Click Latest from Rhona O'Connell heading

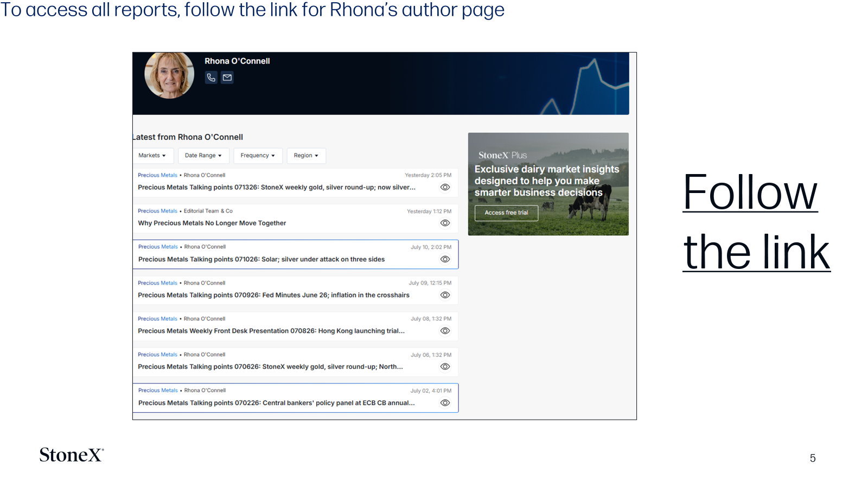(x=188, y=137)
